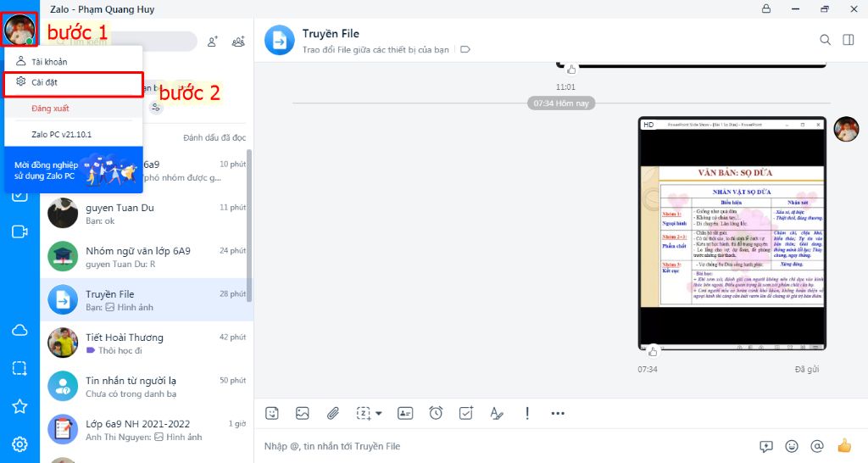This screenshot has height=463, width=868.
Task: Open the profile avatar menu
Action: 19,30
